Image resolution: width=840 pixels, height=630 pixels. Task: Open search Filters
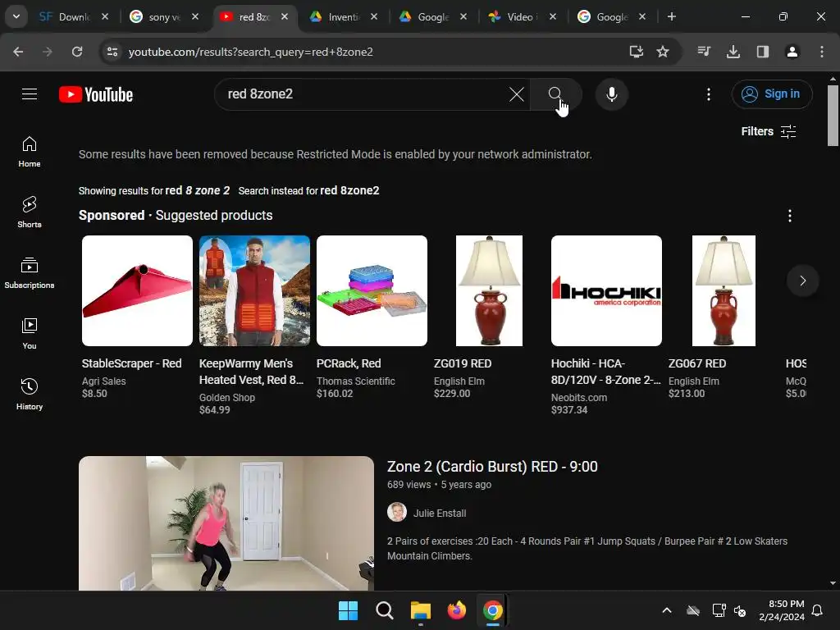(x=769, y=131)
